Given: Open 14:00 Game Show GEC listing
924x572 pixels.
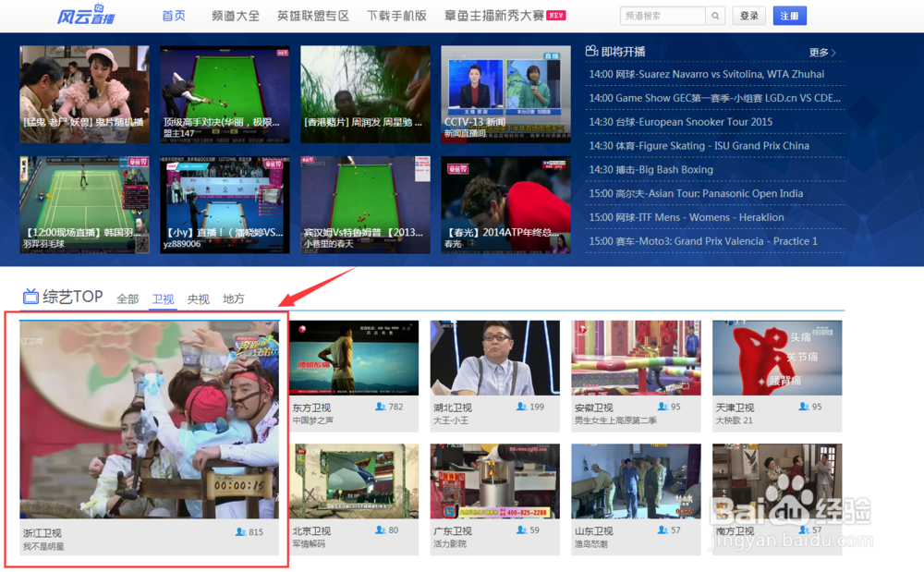Looking at the screenshot, I should pos(715,98).
